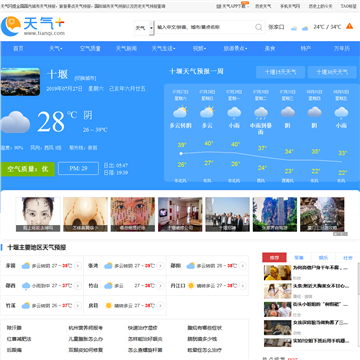Click the 张家口 city link in header
This screenshot has width=360, height=360.
coord(276,27)
